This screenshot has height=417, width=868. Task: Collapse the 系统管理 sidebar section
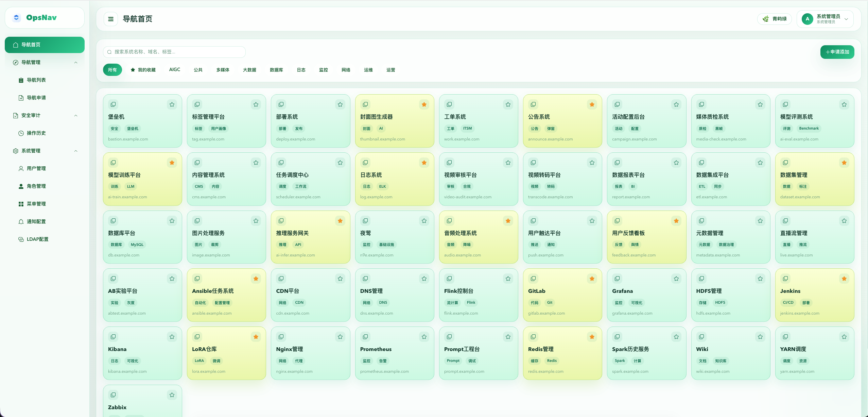click(76, 151)
